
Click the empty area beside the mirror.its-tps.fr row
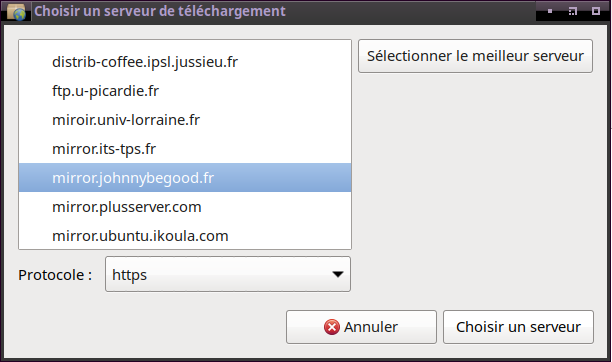[x=254, y=149]
